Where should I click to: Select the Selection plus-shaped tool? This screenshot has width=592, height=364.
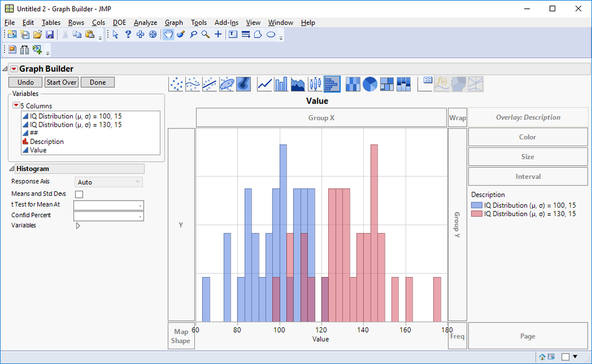tap(140, 35)
